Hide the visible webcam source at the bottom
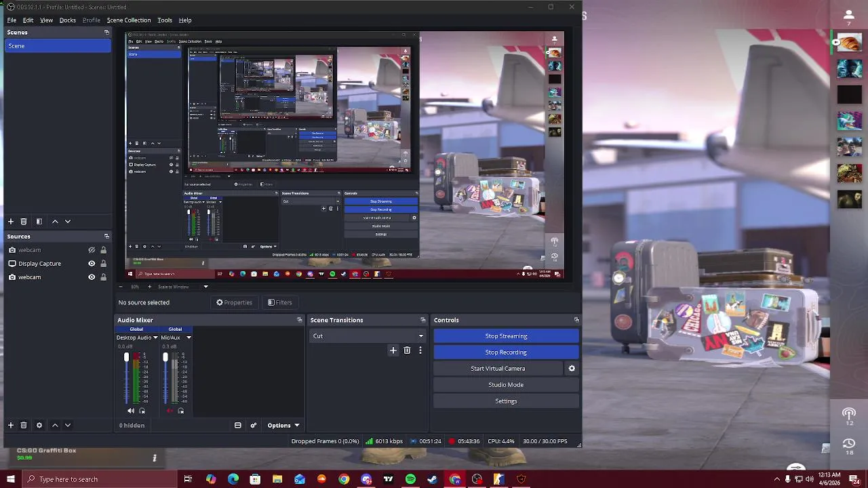This screenshot has width=868, height=488. [x=92, y=277]
